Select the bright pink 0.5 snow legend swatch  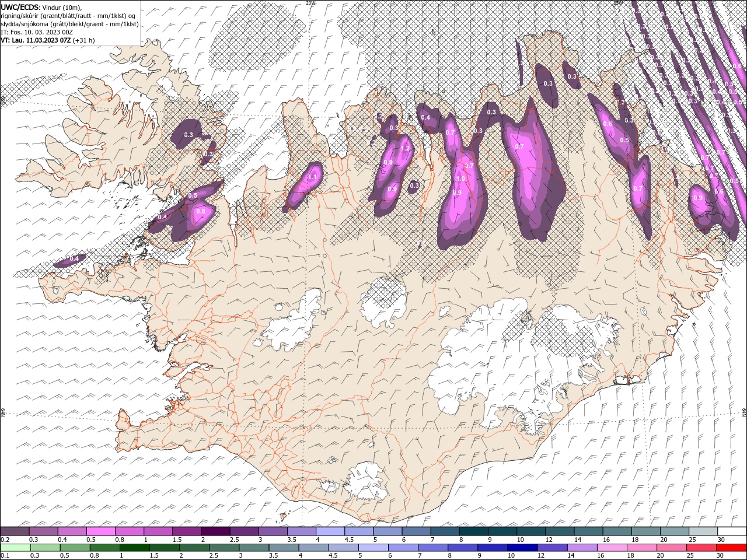[x=101, y=531]
